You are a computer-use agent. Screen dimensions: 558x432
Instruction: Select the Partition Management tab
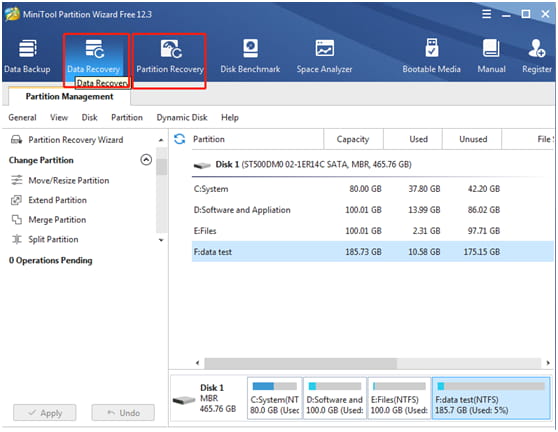point(69,96)
